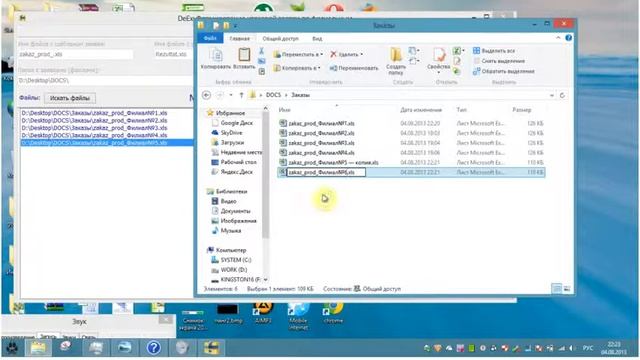
Task: Click the AIMP3 desktop shortcut
Action: pyautogui.click(x=263, y=312)
